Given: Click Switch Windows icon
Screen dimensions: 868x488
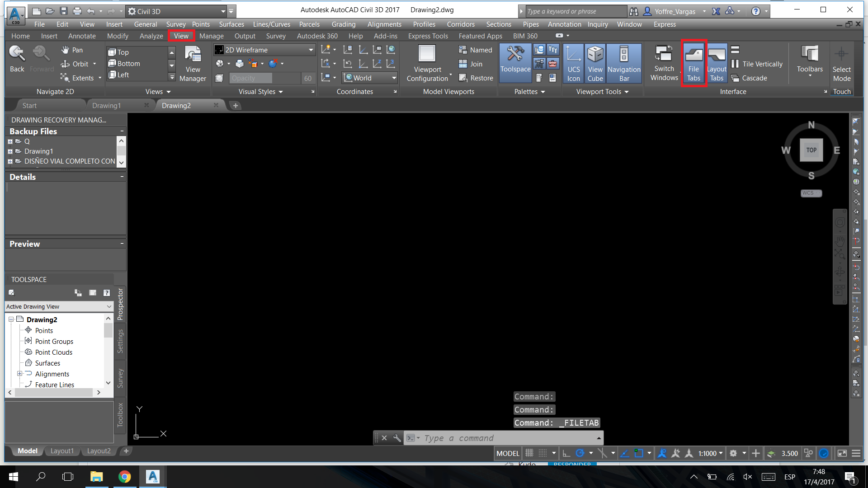Looking at the screenshot, I should pyautogui.click(x=664, y=63).
